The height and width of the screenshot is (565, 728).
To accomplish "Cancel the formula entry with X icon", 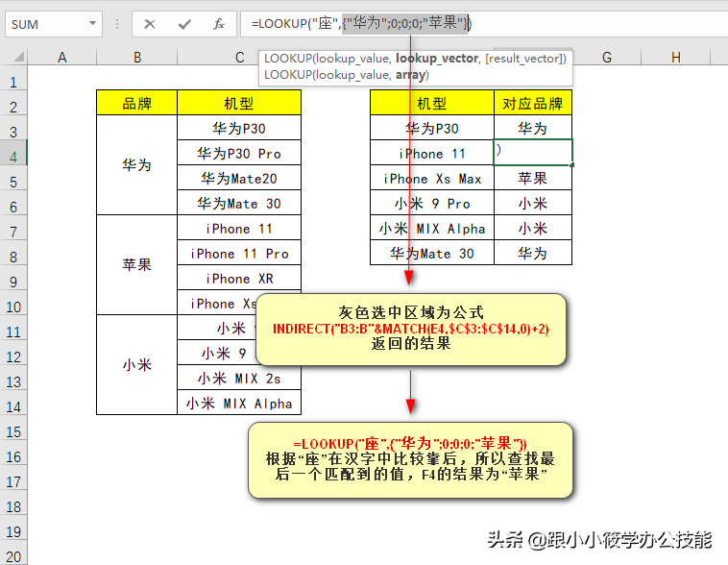I will coord(150,24).
